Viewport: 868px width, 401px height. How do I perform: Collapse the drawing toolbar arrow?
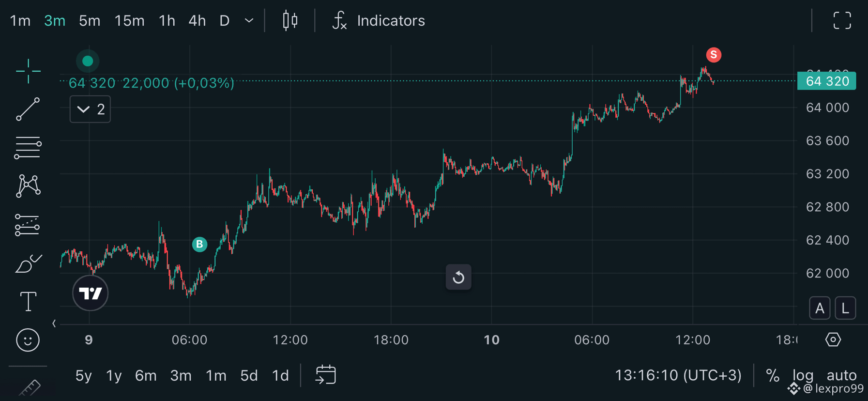point(54,323)
